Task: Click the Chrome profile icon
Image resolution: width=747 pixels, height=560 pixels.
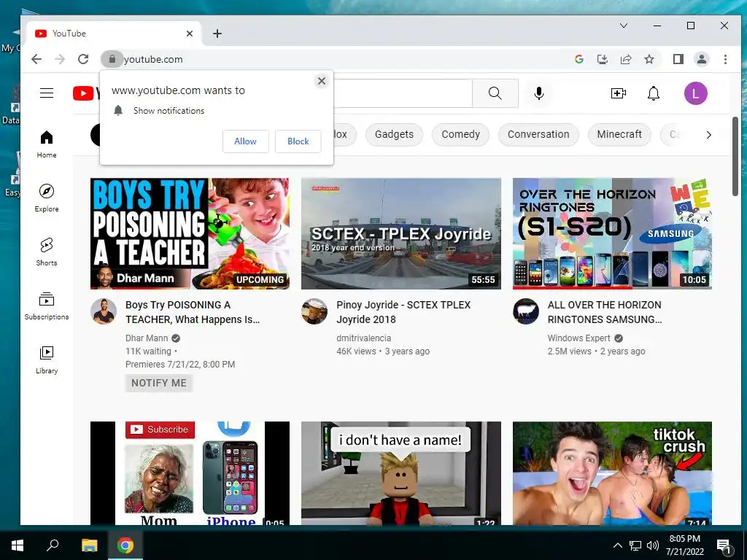Action: 702,59
